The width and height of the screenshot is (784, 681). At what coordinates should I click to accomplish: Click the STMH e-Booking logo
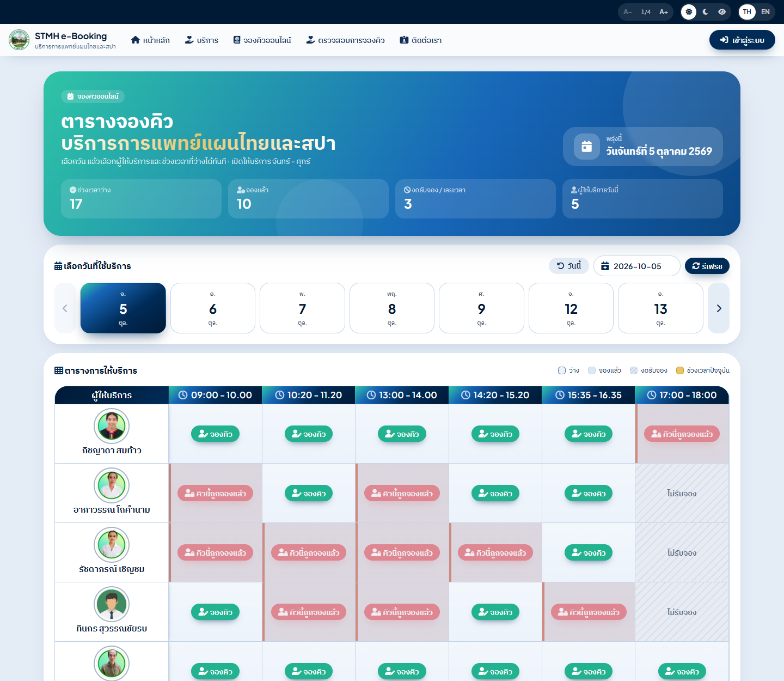tap(19, 40)
